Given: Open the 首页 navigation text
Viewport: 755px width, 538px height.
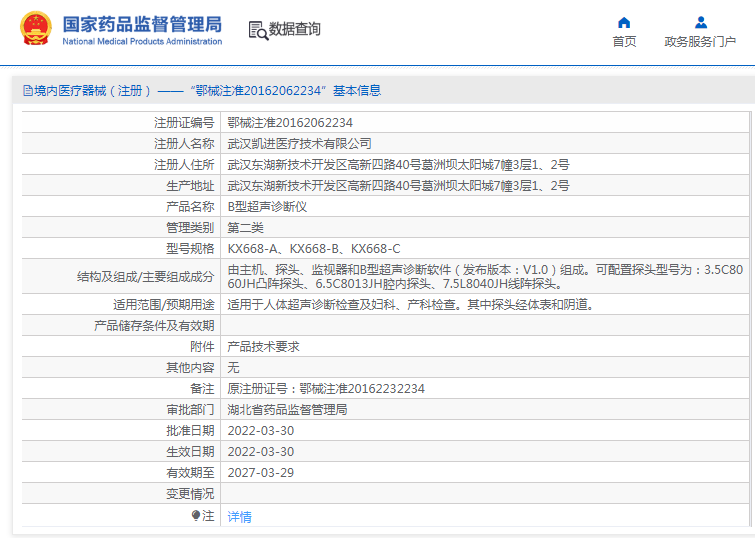Looking at the screenshot, I should [624, 42].
